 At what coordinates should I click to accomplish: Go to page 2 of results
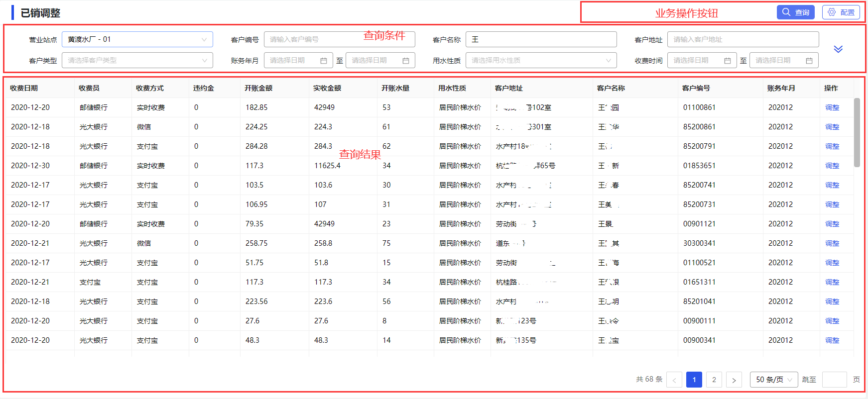point(714,380)
